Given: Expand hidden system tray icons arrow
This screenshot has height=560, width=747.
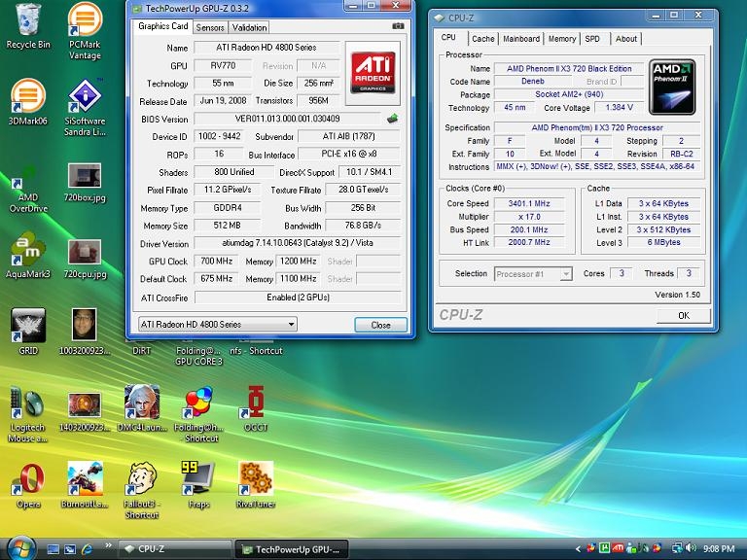Looking at the screenshot, I should tap(578, 548).
